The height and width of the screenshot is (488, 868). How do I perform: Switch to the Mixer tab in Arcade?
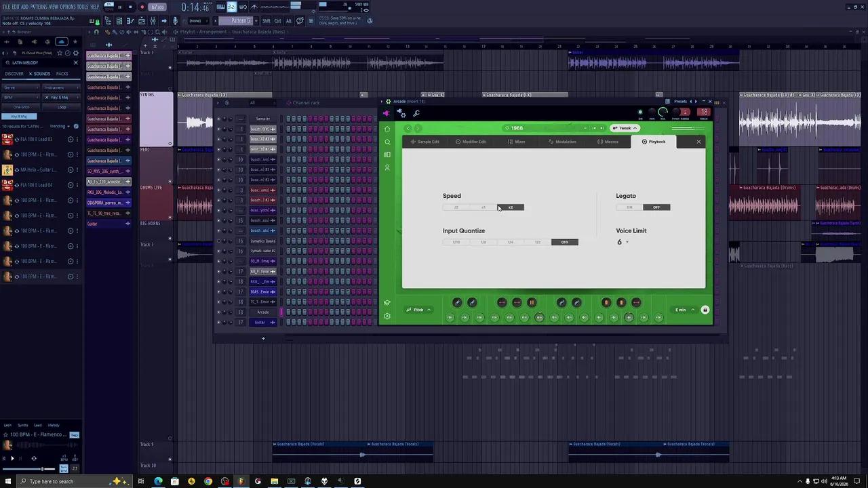coord(517,142)
